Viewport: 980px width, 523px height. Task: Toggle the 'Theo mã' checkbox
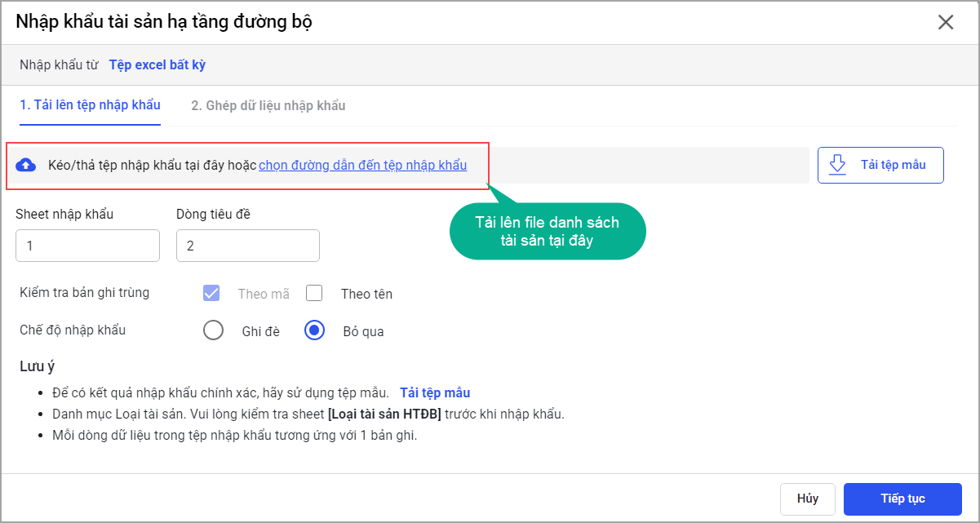click(x=211, y=294)
